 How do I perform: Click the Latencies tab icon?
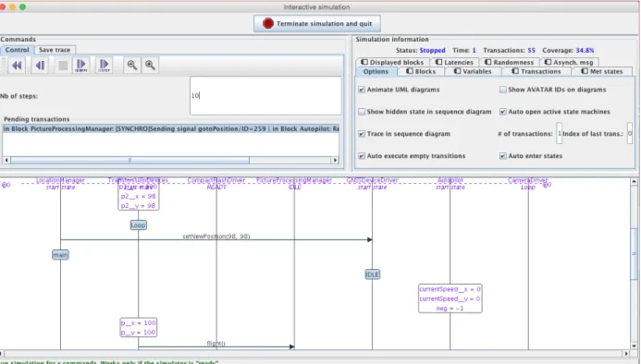click(x=438, y=62)
